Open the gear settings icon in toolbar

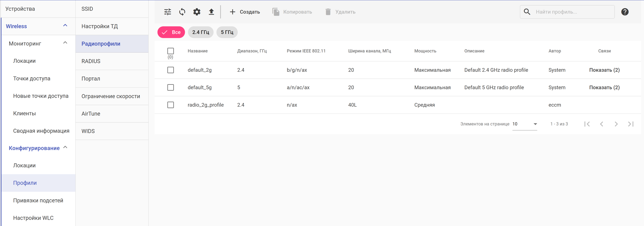coord(197,12)
